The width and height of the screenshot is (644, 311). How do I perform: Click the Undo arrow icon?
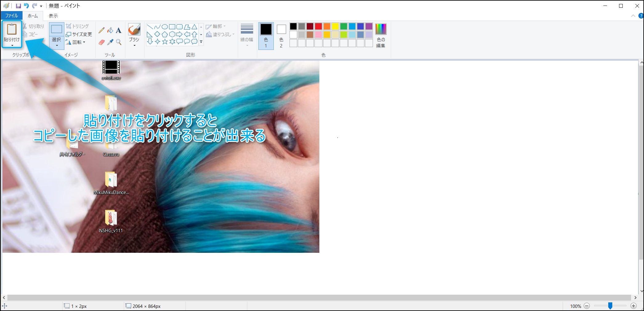[x=26, y=6]
